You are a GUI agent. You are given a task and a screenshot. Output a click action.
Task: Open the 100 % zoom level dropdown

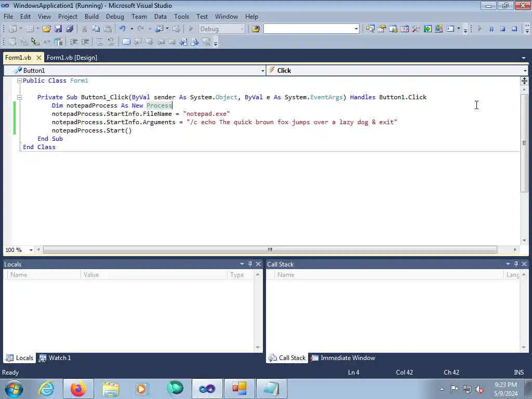click(31, 250)
